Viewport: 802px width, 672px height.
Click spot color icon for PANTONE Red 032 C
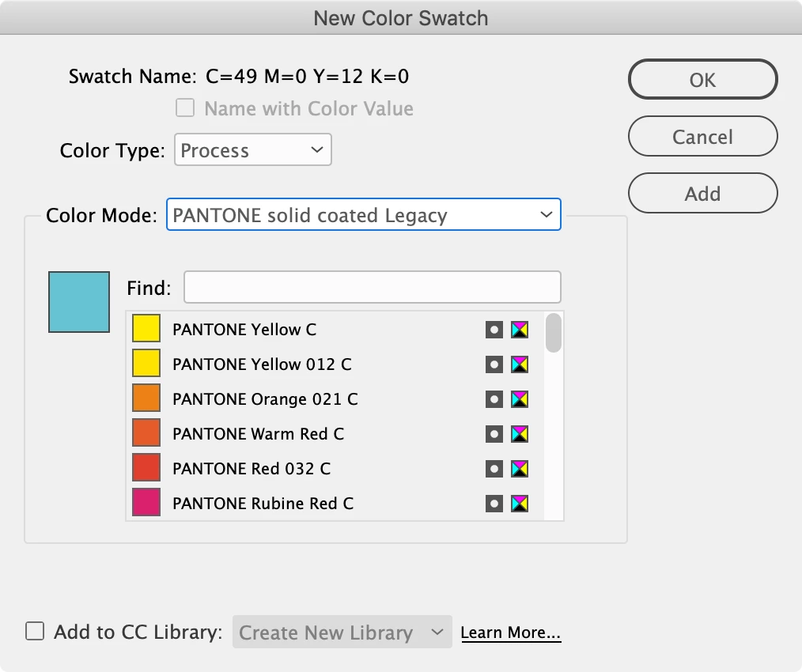(494, 469)
